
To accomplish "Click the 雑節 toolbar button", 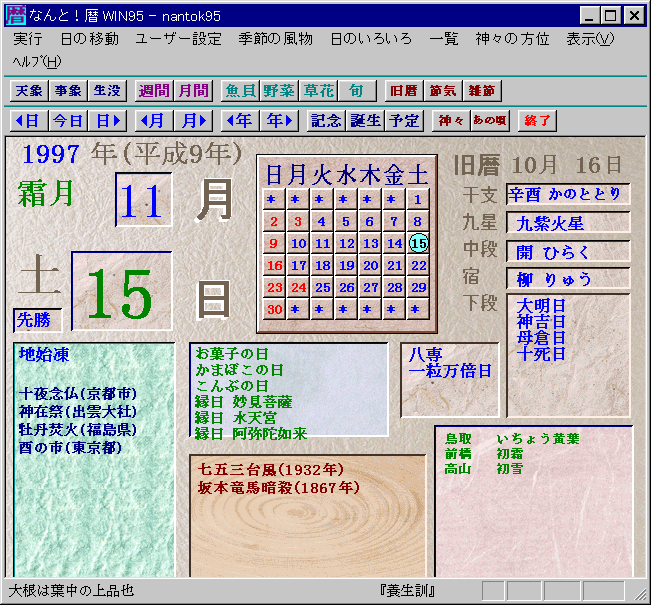I will click(482, 91).
